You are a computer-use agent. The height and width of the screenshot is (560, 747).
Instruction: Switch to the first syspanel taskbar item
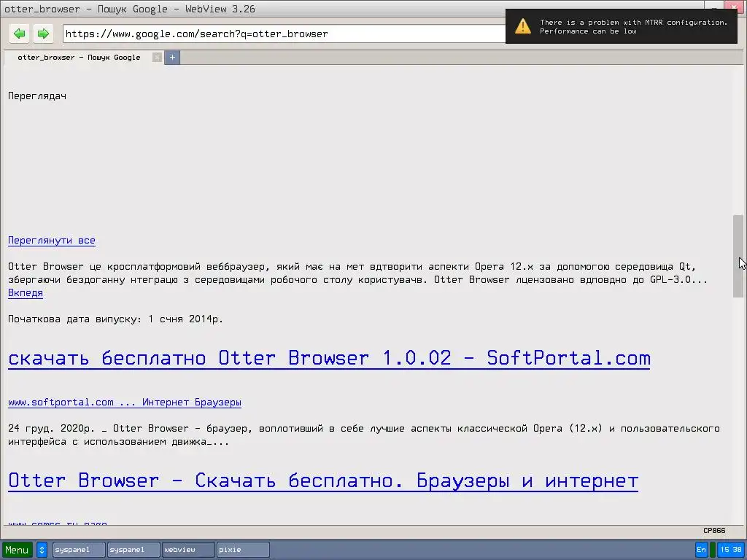79,550
